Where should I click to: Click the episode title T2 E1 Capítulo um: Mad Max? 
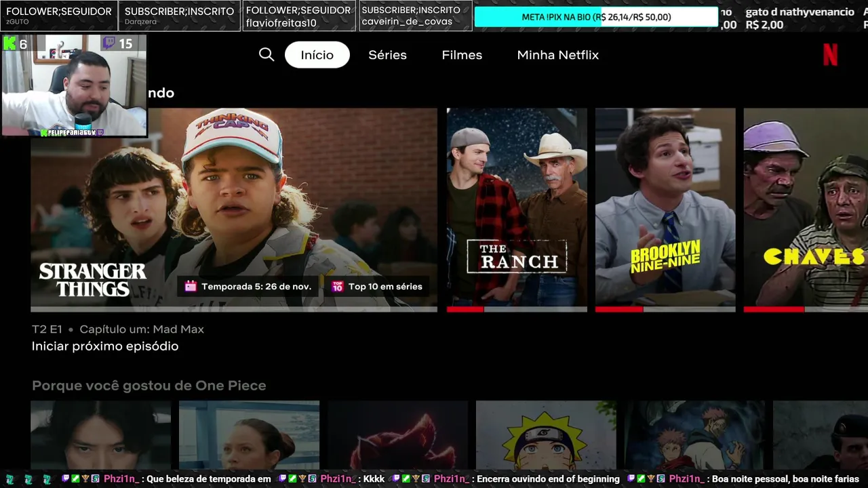pos(118,329)
